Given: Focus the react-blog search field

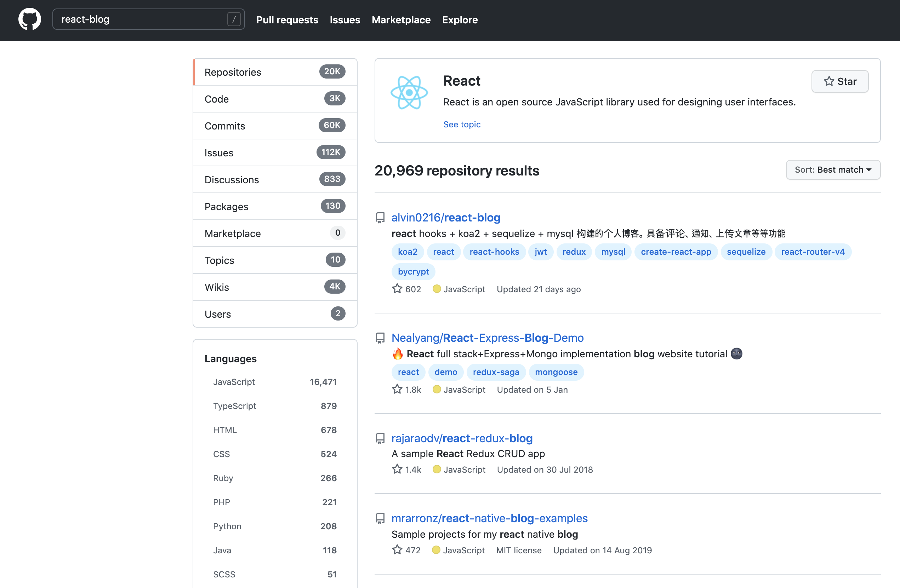Looking at the screenshot, I should click(x=149, y=19).
